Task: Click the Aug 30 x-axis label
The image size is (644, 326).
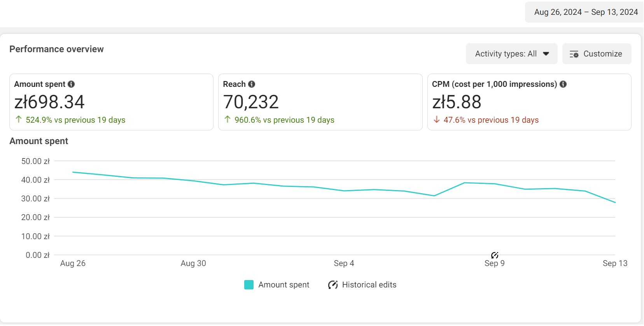Action: tap(193, 263)
